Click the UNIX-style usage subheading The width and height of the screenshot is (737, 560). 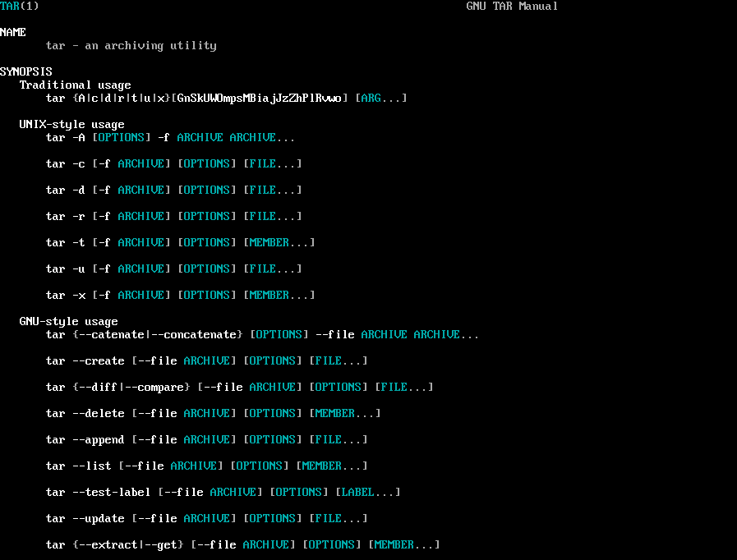(72, 125)
